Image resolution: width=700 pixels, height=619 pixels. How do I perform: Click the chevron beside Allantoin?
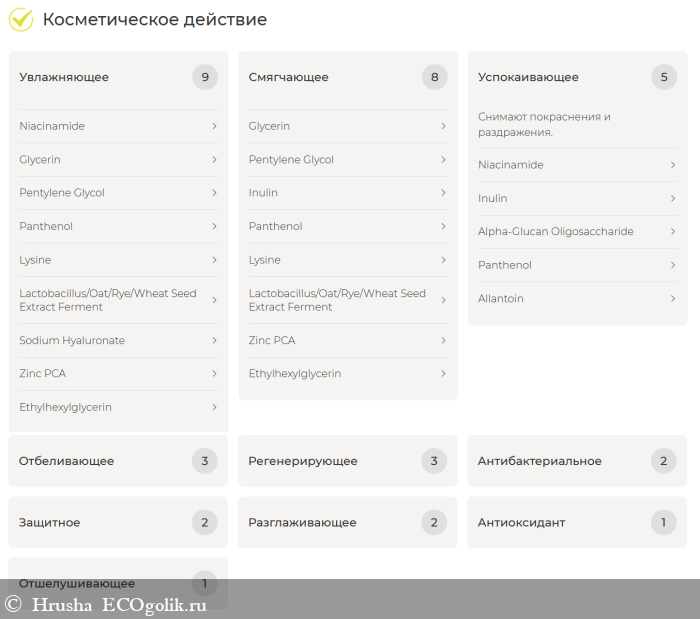click(x=673, y=298)
